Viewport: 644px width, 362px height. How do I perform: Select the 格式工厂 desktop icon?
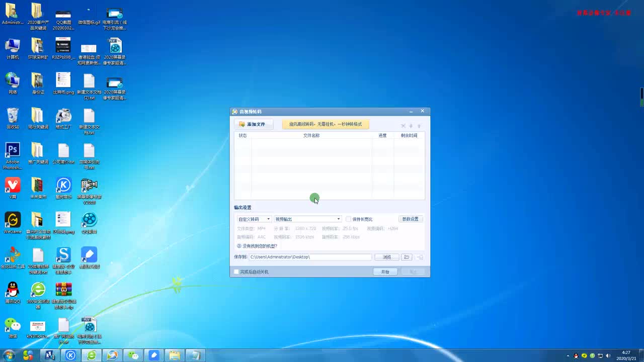click(63, 118)
